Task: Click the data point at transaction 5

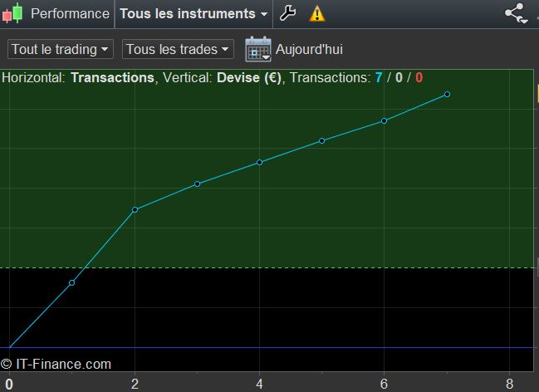Action: [321, 140]
